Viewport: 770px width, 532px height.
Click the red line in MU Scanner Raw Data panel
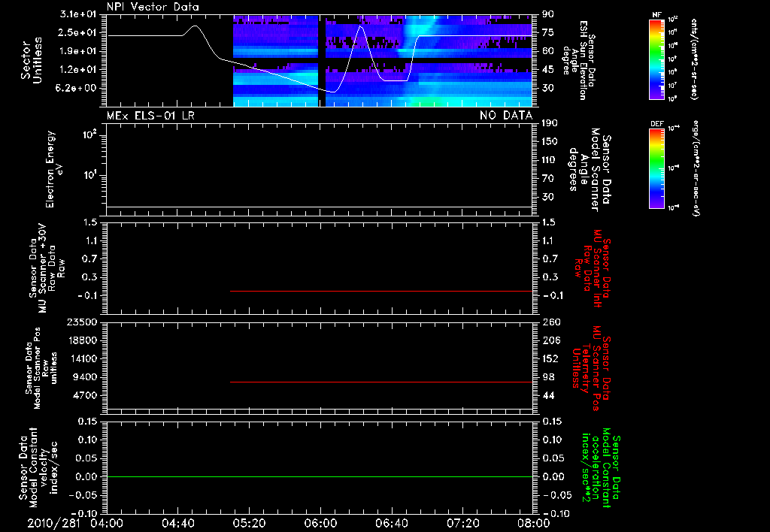pos(381,291)
